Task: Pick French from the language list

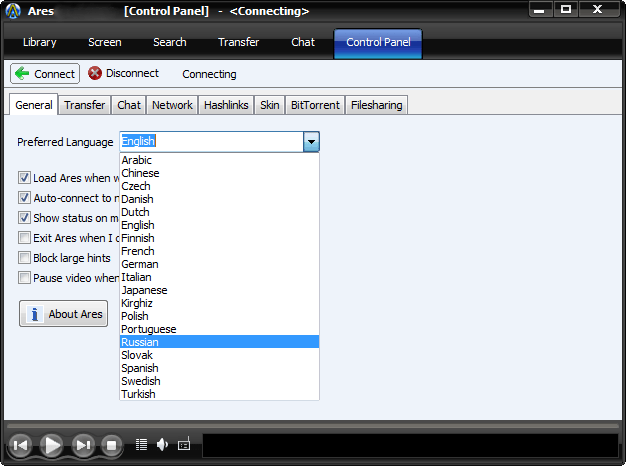Action: click(x=219, y=251)
